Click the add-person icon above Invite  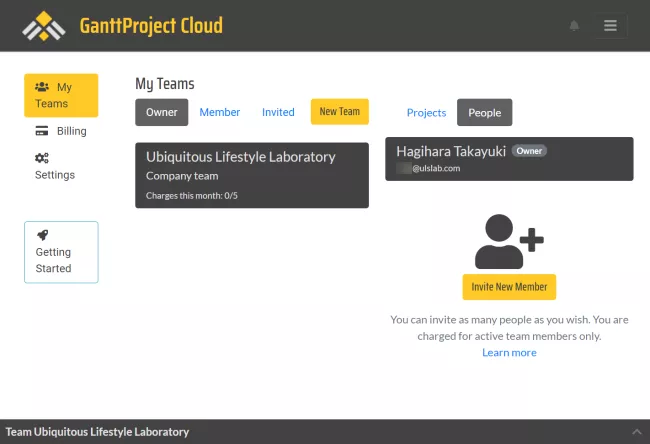tap(509, 241)
